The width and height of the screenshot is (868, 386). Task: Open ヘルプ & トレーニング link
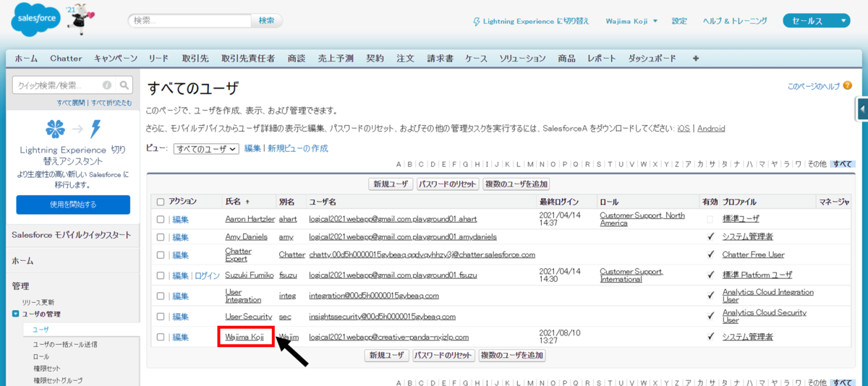[x=735, y=21]
